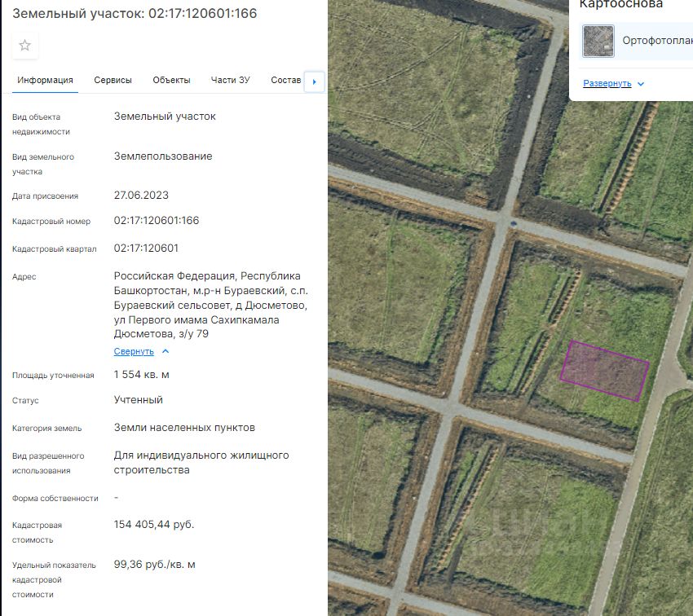The height and width of the screenshot is (616, 693).
Task: Click the Площадь уточненная label
Action: pos(53,376)
